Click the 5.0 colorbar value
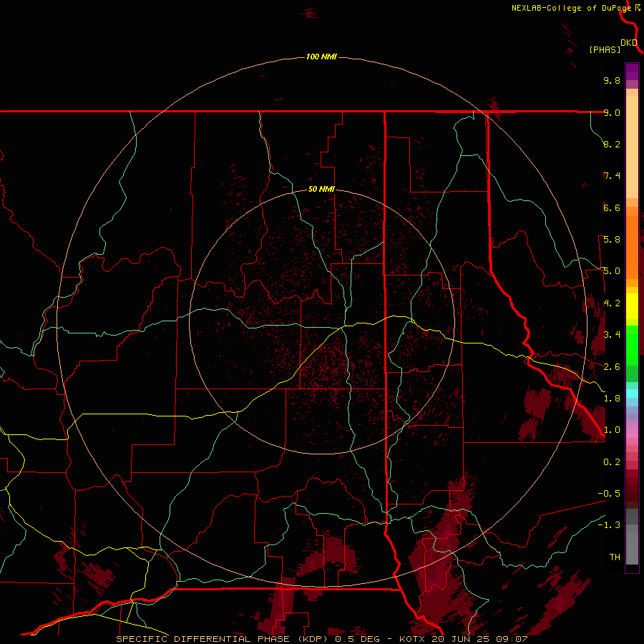 [x=612, y=271]
